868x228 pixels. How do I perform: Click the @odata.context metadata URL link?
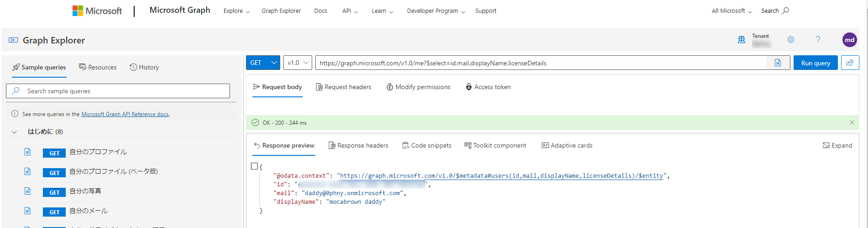coord(502,175)
